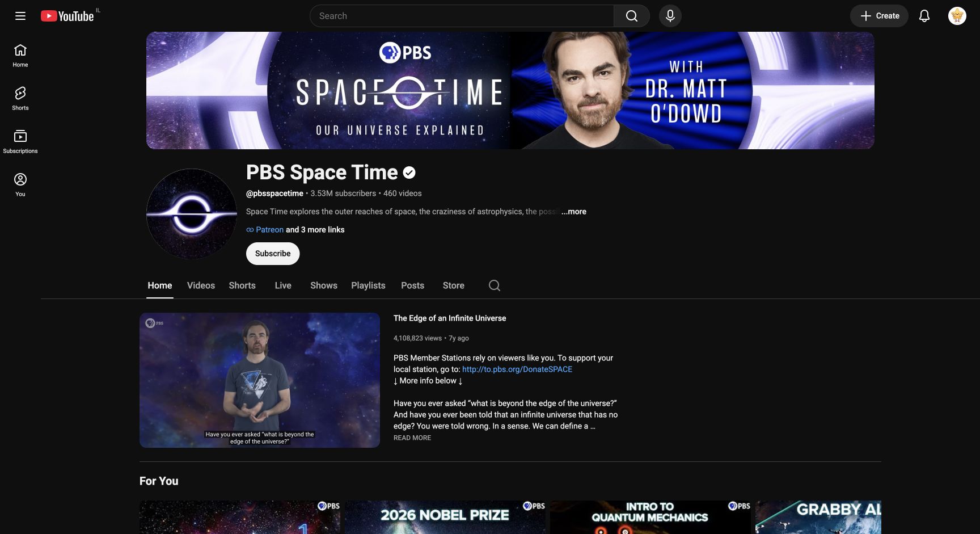Click the '460 videos' count text
Viewport: 980px width, 534px height.
point(403,194)
